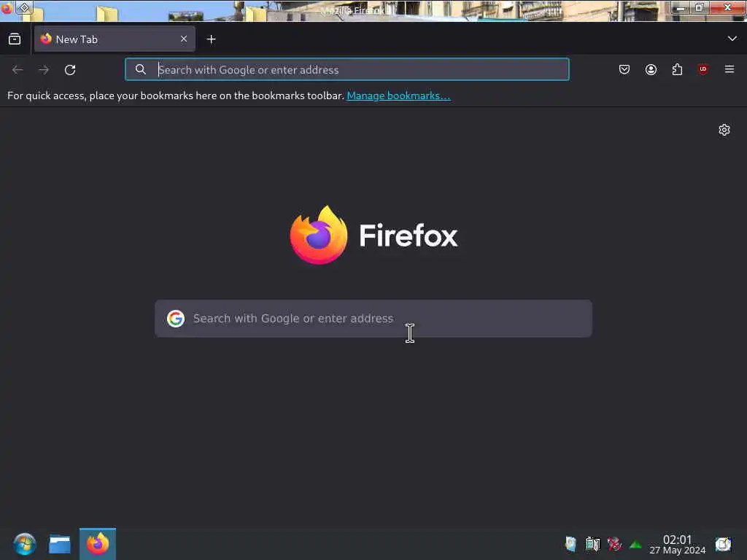Close the New Tab tab
Viewport: 747px width, 560px height.
coord(184,39)
